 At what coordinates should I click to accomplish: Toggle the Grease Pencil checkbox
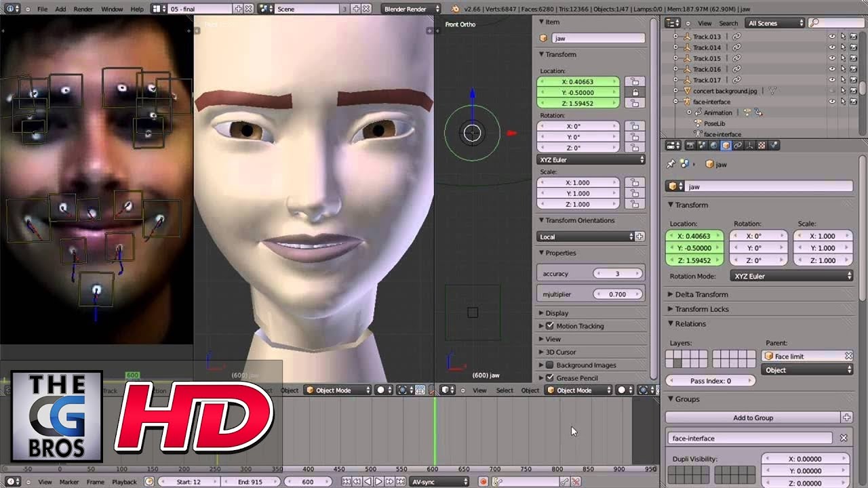pyautogui.click(x=550, y=378)
